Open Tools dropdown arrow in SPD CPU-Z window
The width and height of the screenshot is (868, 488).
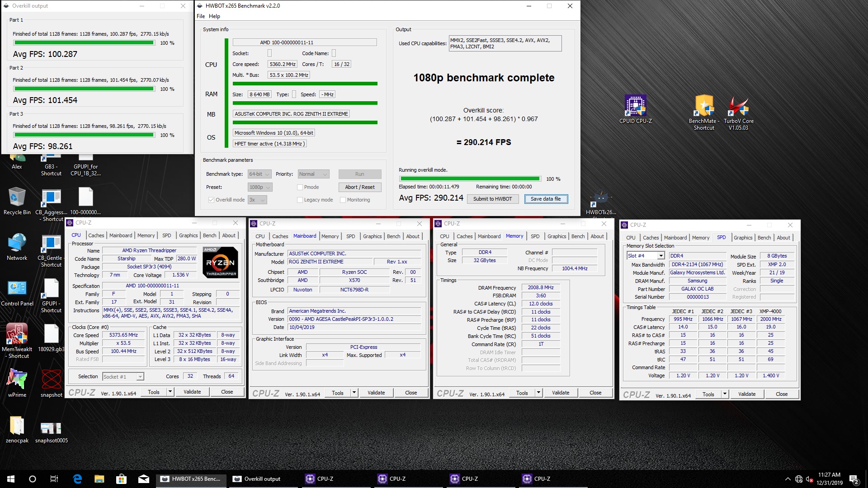[x=725, y=394]
